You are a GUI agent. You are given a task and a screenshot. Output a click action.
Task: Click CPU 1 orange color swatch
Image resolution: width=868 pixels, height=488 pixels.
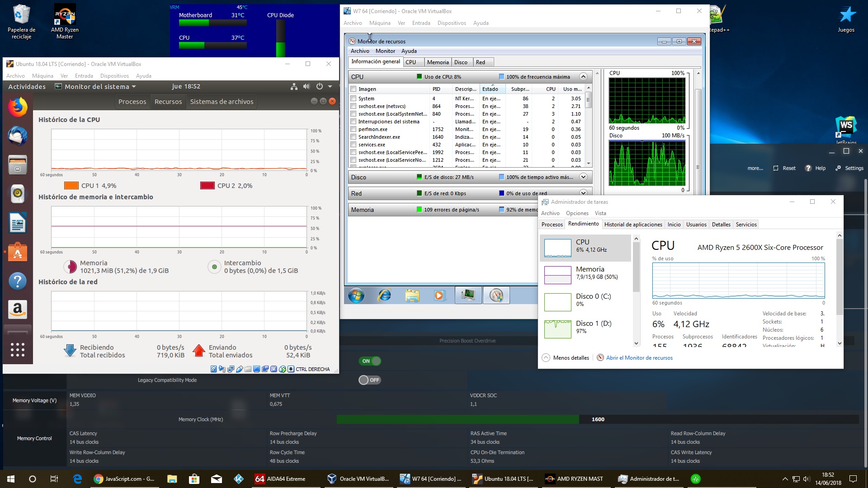tap(71, 186)
